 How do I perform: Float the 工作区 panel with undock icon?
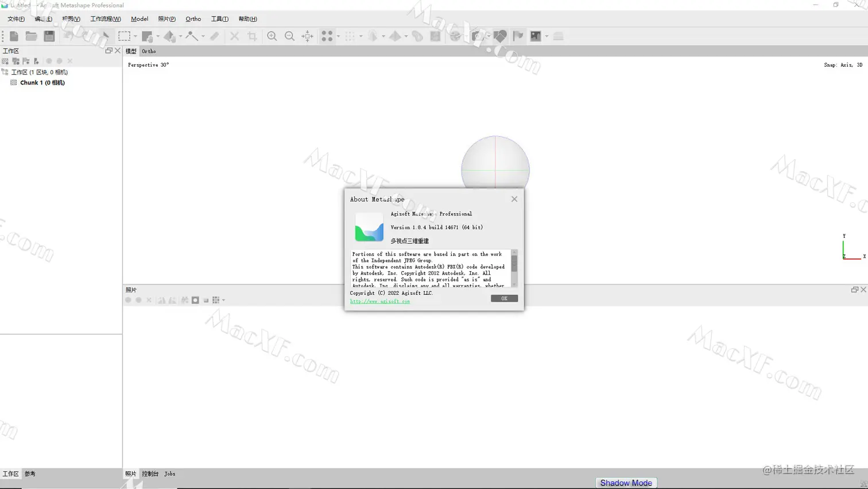(x=108, y=51)
